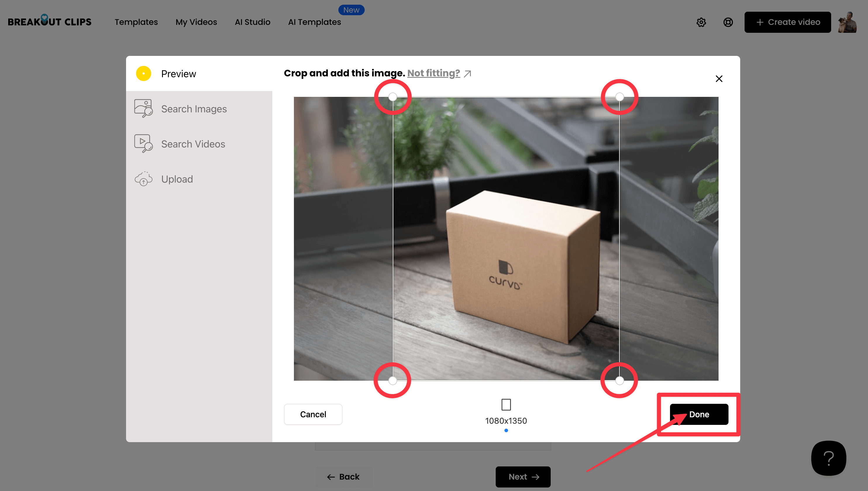Open AI Templates menu item

[314, 22]
